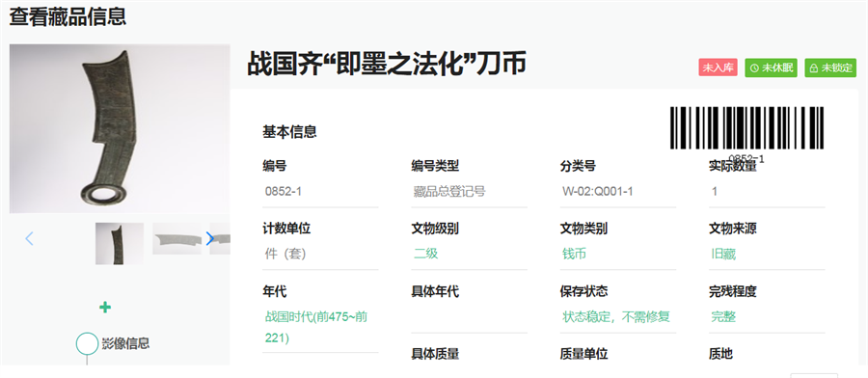This screenshot has width=868, height=378.
Task: Click the lock icon in 未锁定 badge
Action: 813,68
